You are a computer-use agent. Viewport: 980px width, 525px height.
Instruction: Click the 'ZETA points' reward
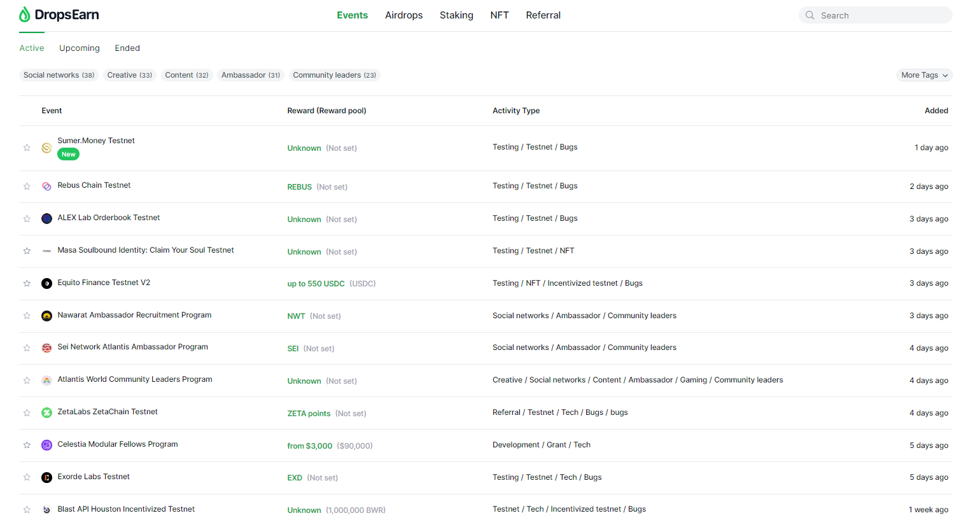point(309,414)
